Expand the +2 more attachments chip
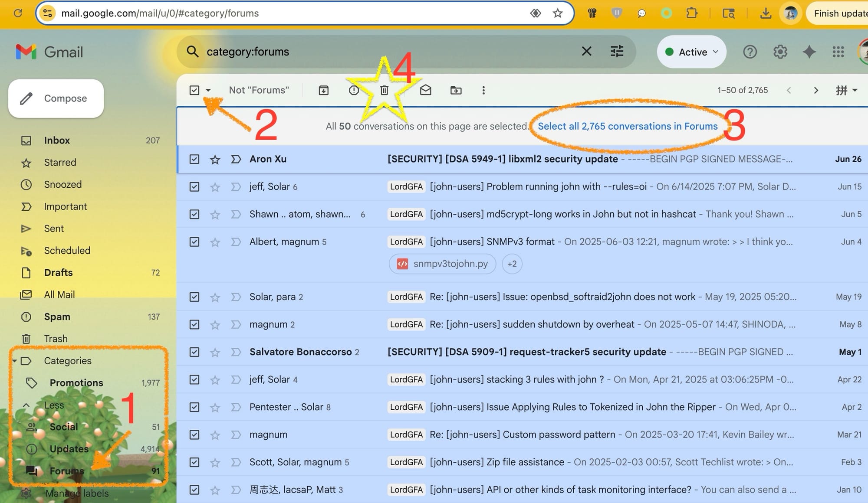 point(512,264)
